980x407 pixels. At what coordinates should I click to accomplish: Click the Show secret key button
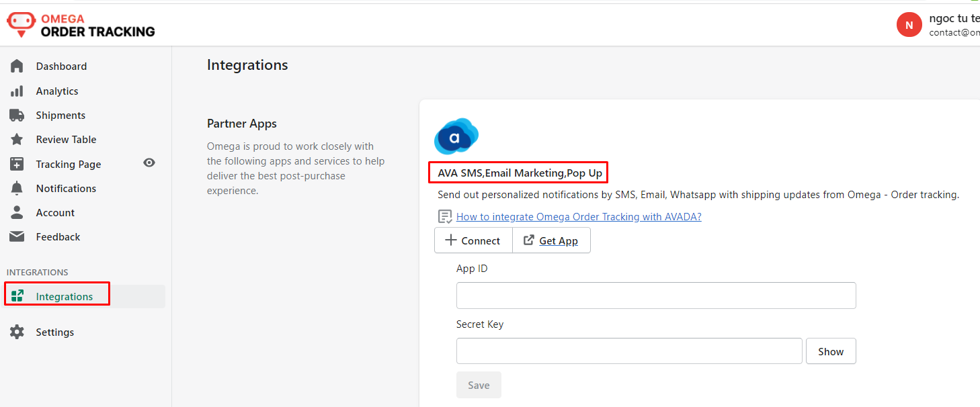pos(831,351)
